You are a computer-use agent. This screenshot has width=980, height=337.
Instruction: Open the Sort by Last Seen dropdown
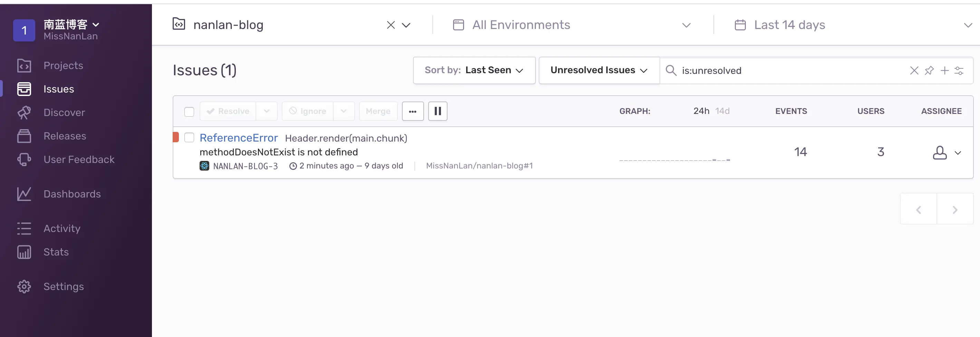[x=474, y=70]
